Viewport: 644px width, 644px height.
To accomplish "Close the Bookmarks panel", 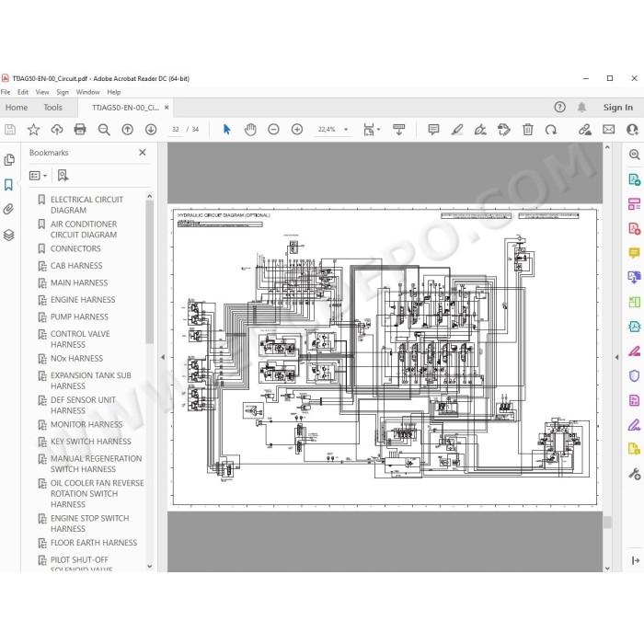I will click(143, 153).
